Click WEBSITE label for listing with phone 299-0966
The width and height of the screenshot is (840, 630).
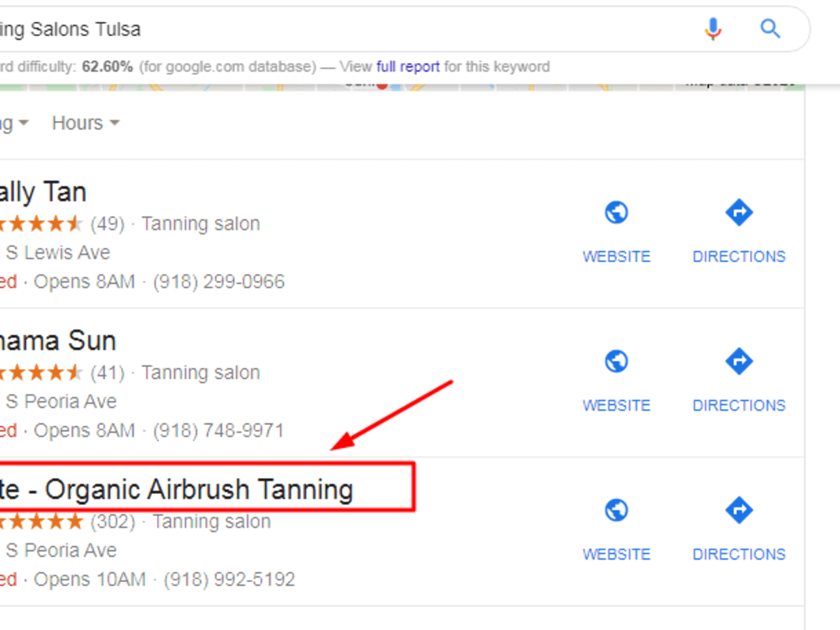[x=617, y=256]
